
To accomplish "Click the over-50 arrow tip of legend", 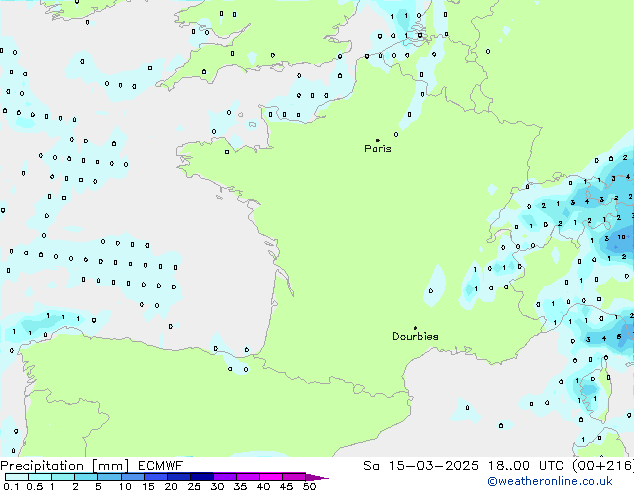I will point(317,477).
